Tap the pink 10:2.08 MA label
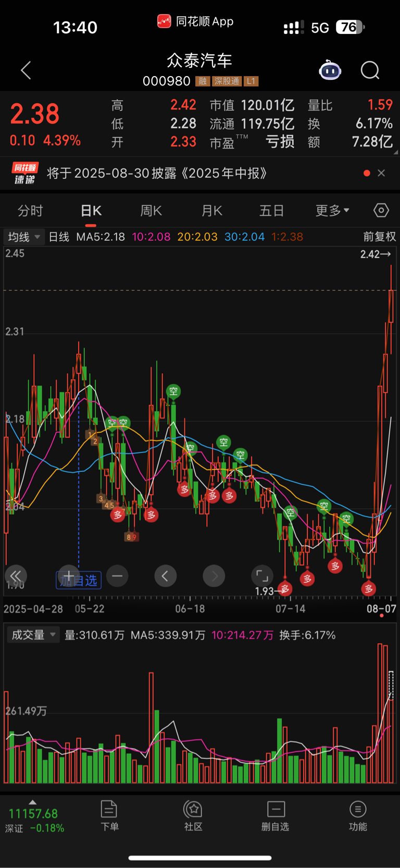The image size is (400, 868). point(151,237)
